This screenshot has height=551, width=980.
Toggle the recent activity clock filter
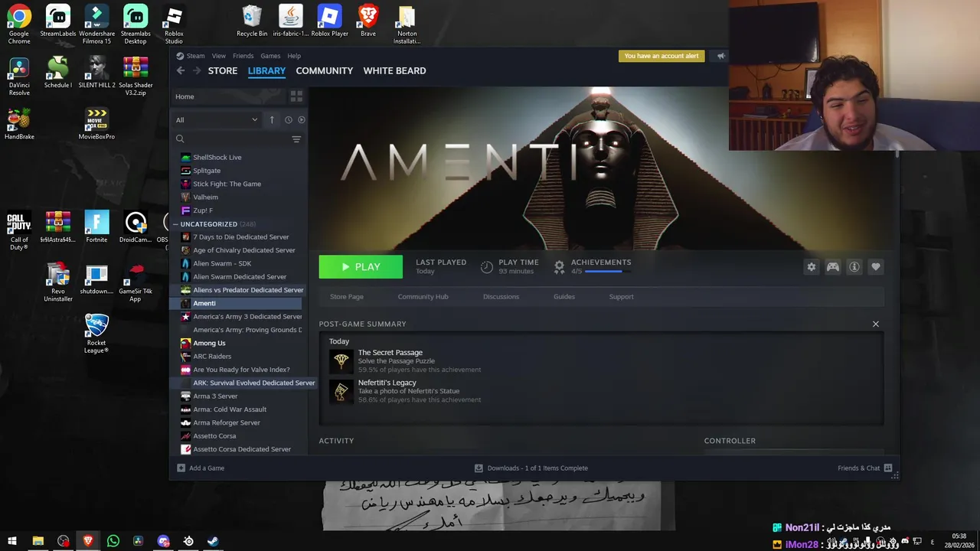click(289, 119)
